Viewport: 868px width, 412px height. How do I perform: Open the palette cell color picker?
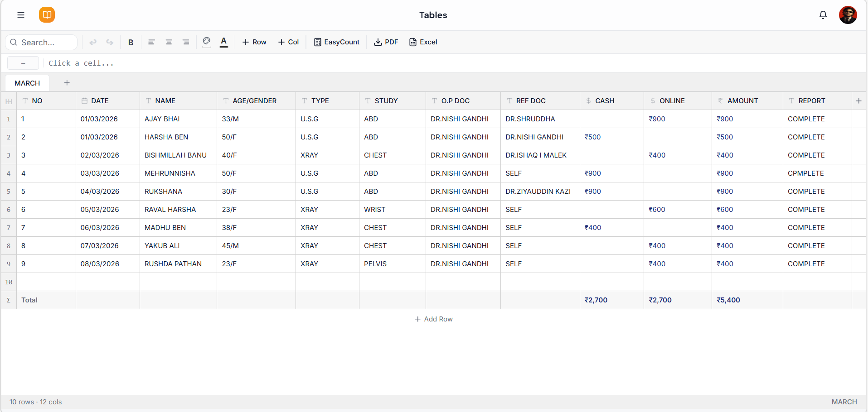coord(207,42)
